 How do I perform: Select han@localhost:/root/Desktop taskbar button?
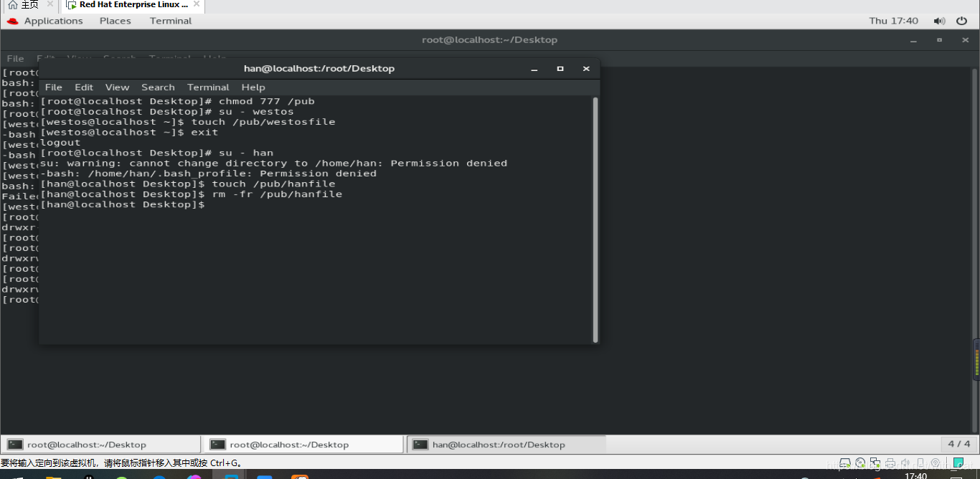tap(507, 445)
